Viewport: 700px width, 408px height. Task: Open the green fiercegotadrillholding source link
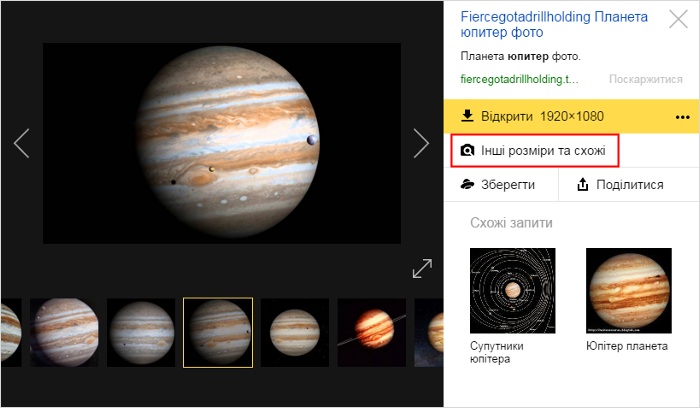519,79
